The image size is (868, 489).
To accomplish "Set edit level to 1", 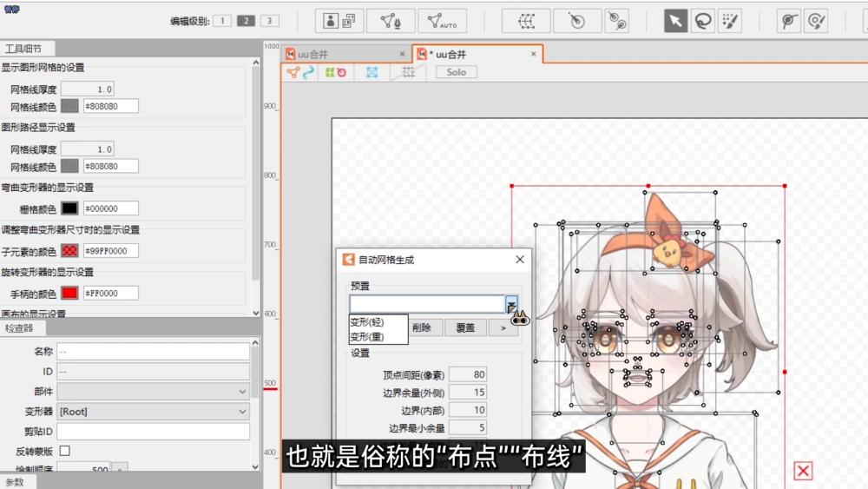I will click(222, 21).
